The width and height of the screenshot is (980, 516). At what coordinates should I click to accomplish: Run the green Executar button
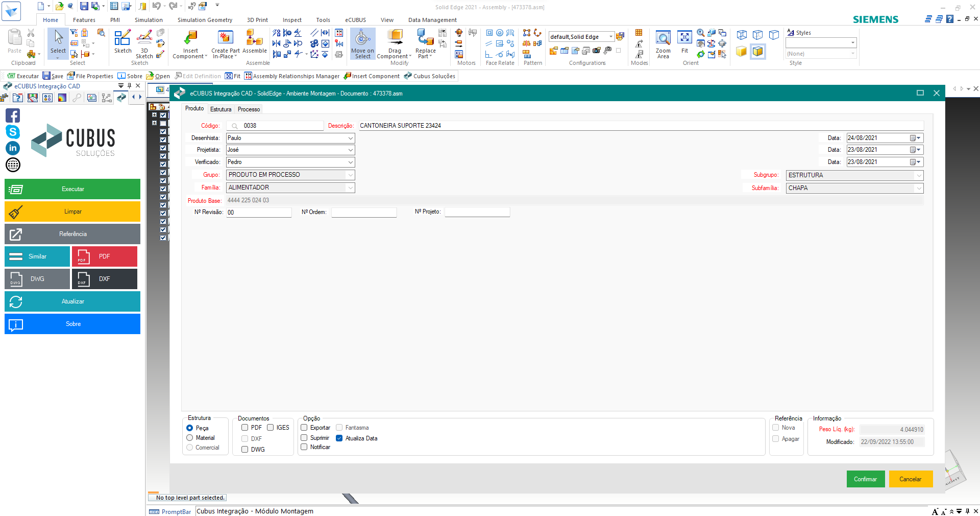(x=72, y=189)
